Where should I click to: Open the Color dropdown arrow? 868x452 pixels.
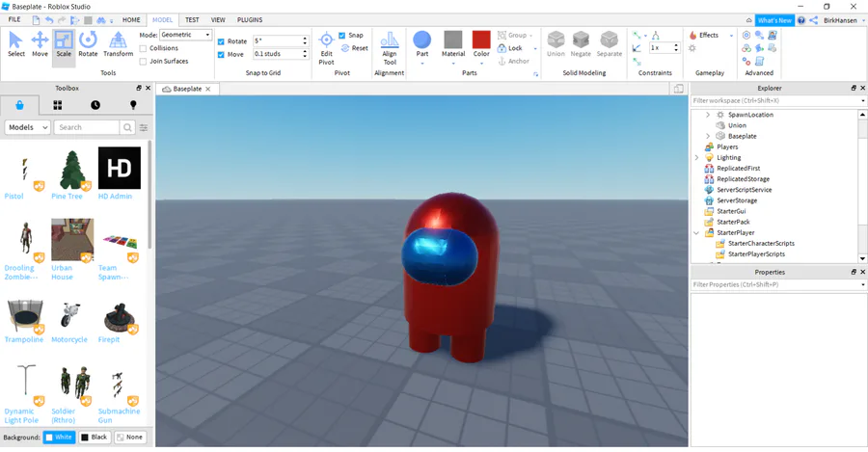[481, 63]
